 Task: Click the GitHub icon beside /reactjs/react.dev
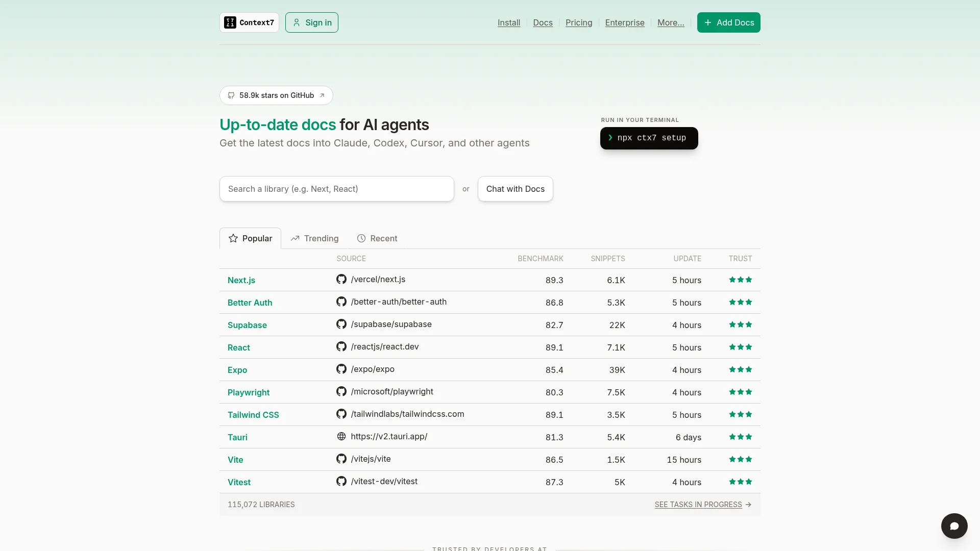pyautogui.click(x=341, y=346)
